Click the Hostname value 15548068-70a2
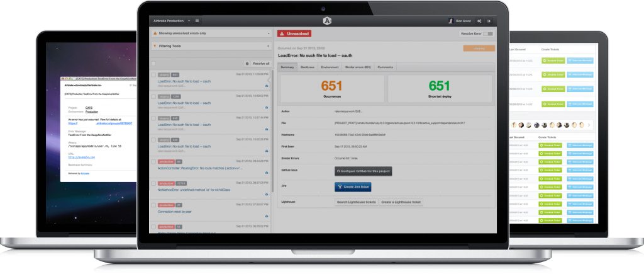Image resolution: width=644 pixels, height=274 pixels. pyautogui.click(x=361, y=135)
